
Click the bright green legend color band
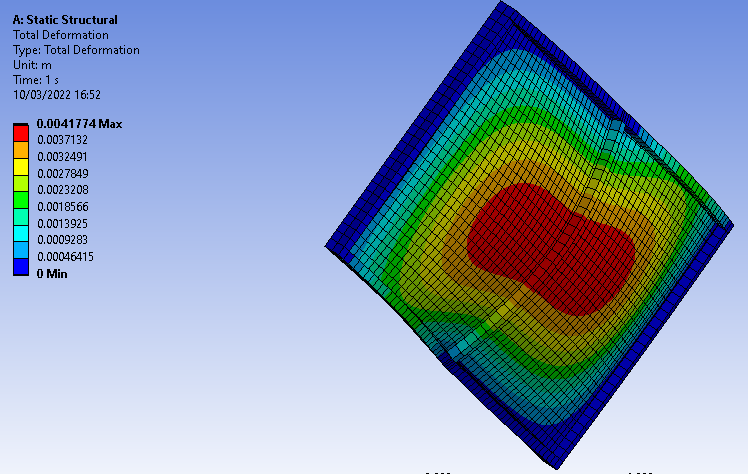(21, 200)
